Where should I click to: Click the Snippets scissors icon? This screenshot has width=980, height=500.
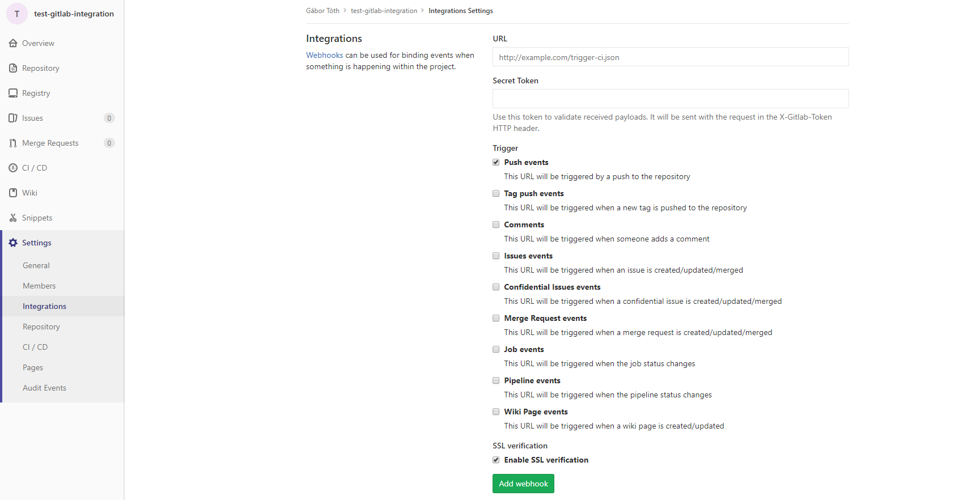pyautogui.click(x=13, y=218)
